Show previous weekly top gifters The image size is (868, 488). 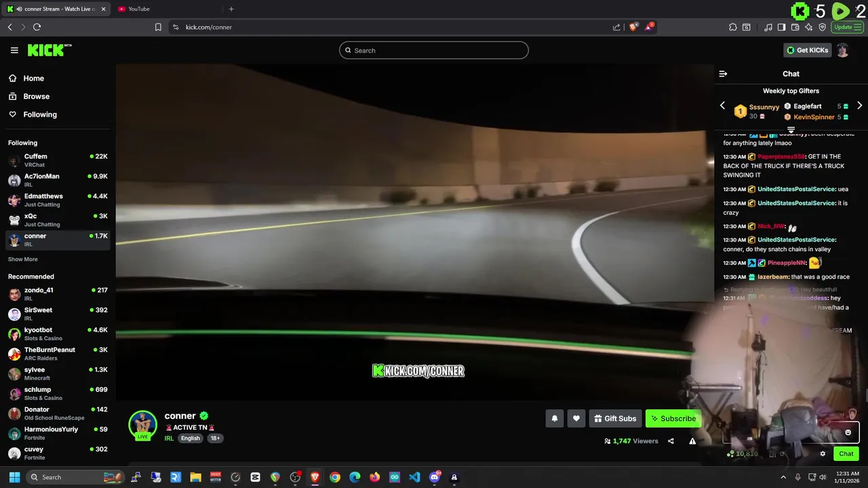click(x=722, y=106)
